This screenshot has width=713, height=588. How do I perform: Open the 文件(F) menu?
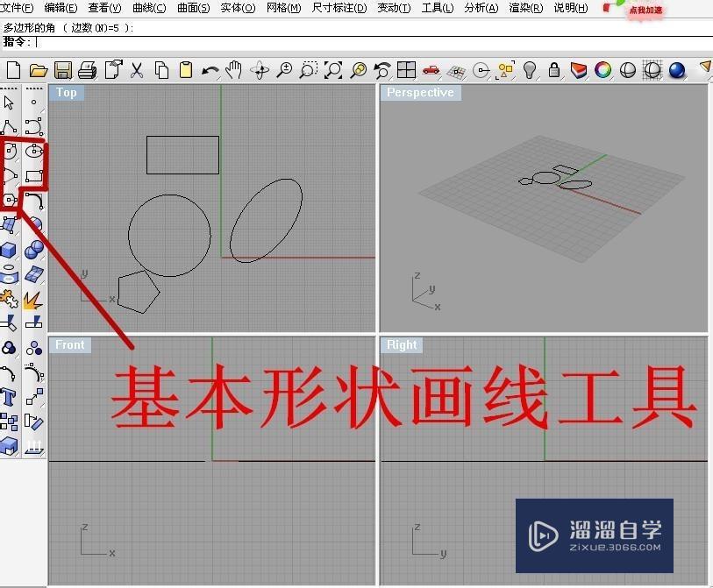17,8
